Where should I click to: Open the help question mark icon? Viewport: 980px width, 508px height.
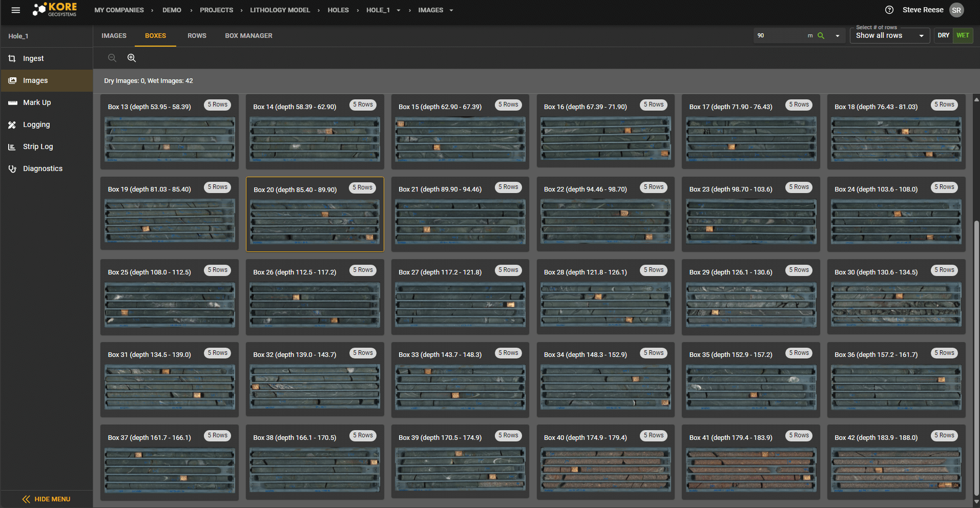click(889, 10)
